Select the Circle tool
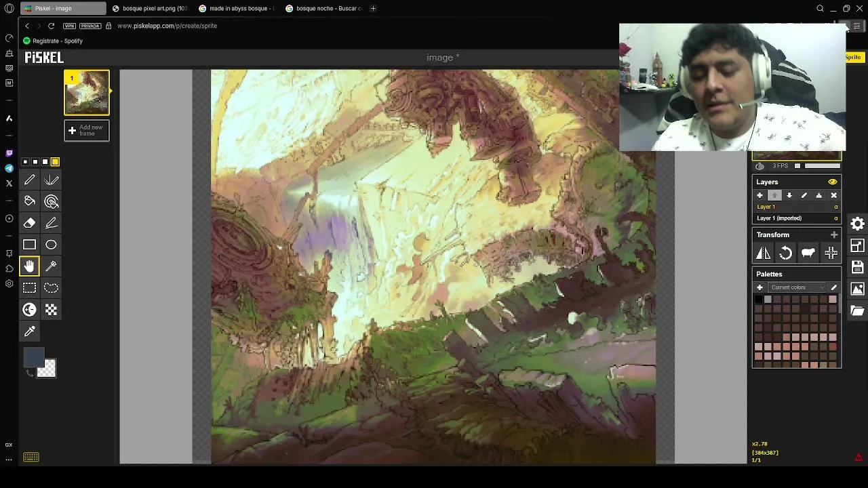 [x=51, y=245]
